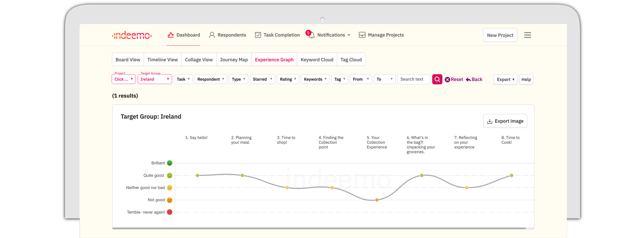
Task: Open the Keyword Cloud view
Action: click(317, 59)
